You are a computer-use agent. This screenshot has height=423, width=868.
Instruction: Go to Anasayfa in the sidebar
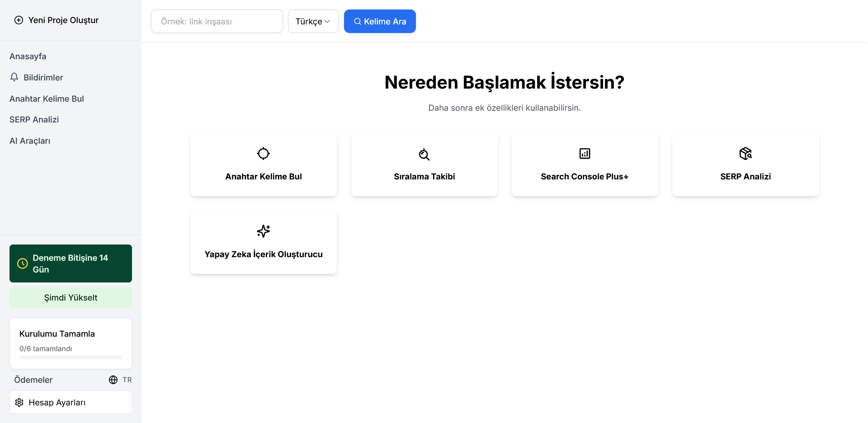pyautogui.click(x=28, y=56)
